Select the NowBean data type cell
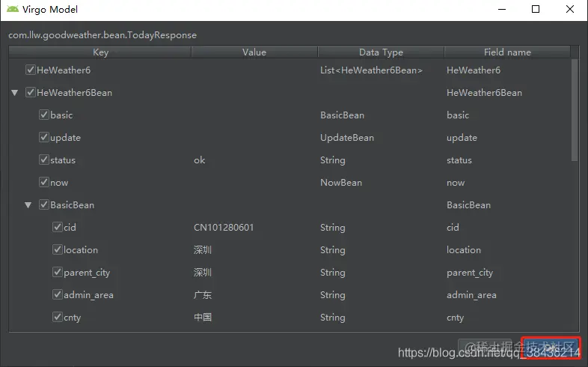588x367 pixels. (341, 183)
